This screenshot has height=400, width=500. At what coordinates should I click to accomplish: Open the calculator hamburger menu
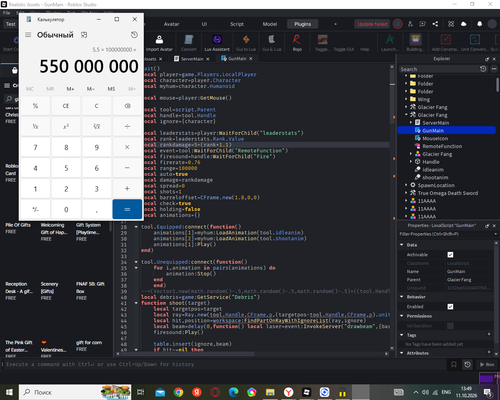pos(28,35)
